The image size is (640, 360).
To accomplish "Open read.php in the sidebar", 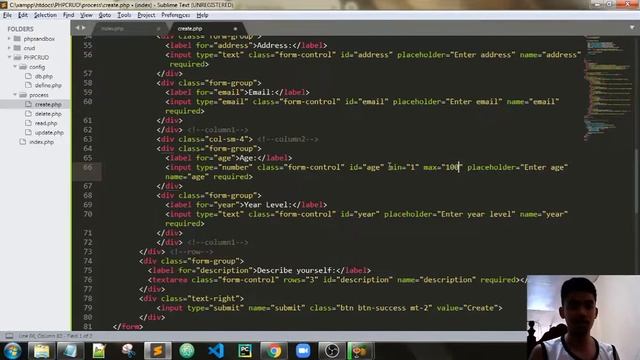I will (46, 123).
